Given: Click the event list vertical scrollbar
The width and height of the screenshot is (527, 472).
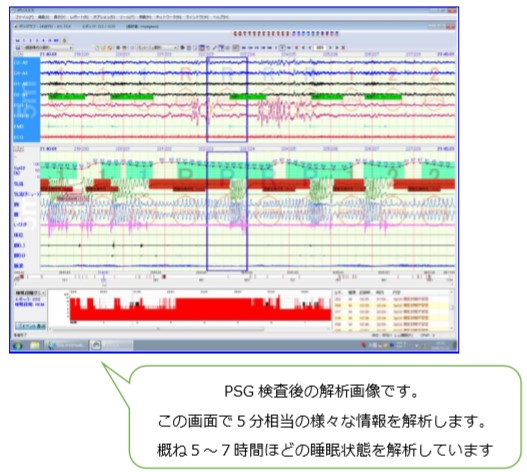Looking at the screenshot, I should pos(452,311).
